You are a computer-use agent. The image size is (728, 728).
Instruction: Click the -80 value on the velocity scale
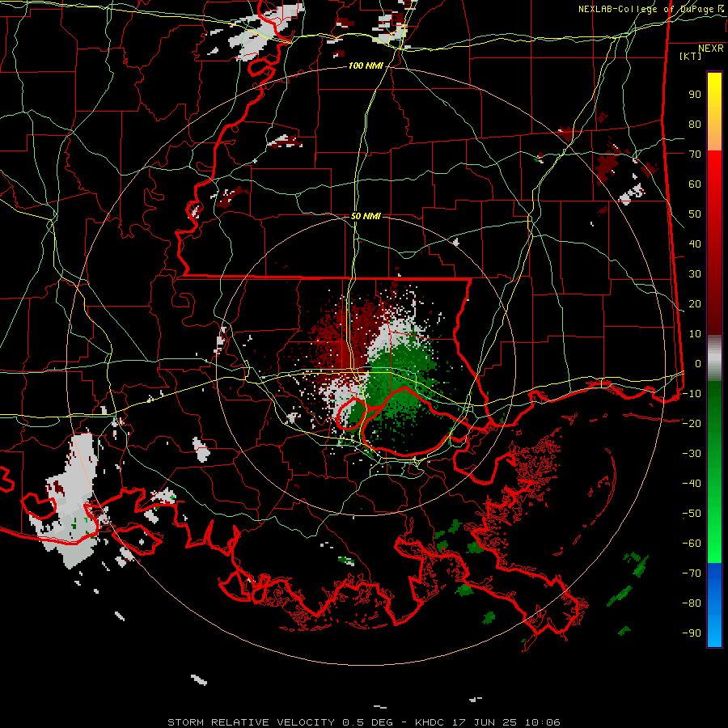[x=692, y=603]
